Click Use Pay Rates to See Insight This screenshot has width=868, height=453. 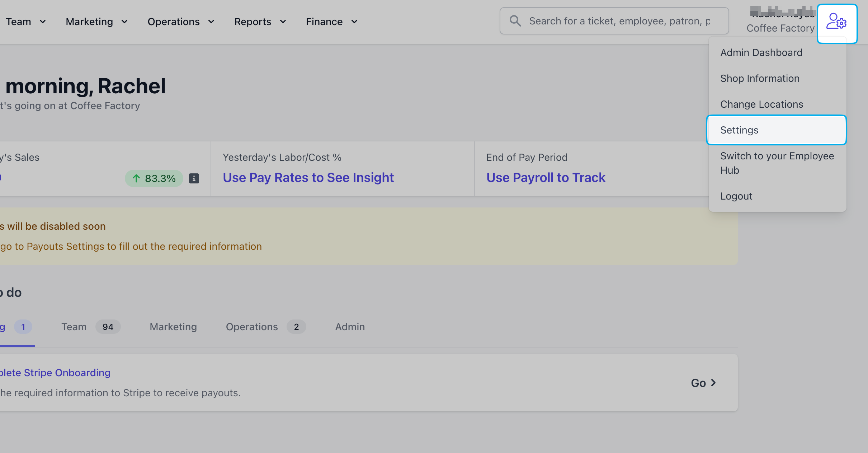coord(308,177)
